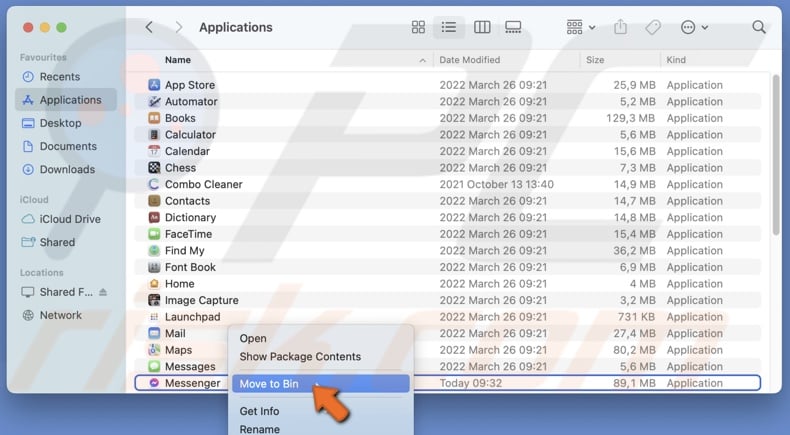
Task: Select iCloud Drive in sidebar
Action: pos(70,219)
